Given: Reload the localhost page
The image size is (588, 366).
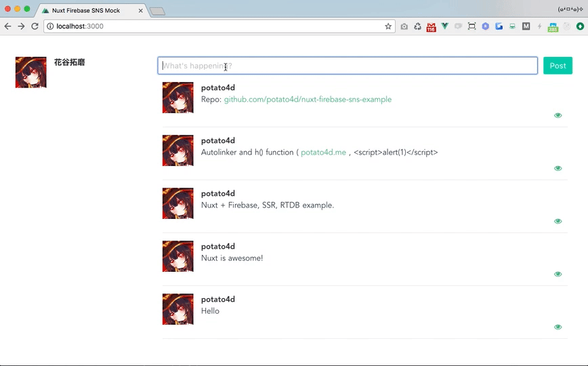Looking at the screenshot, I should 35,26.
